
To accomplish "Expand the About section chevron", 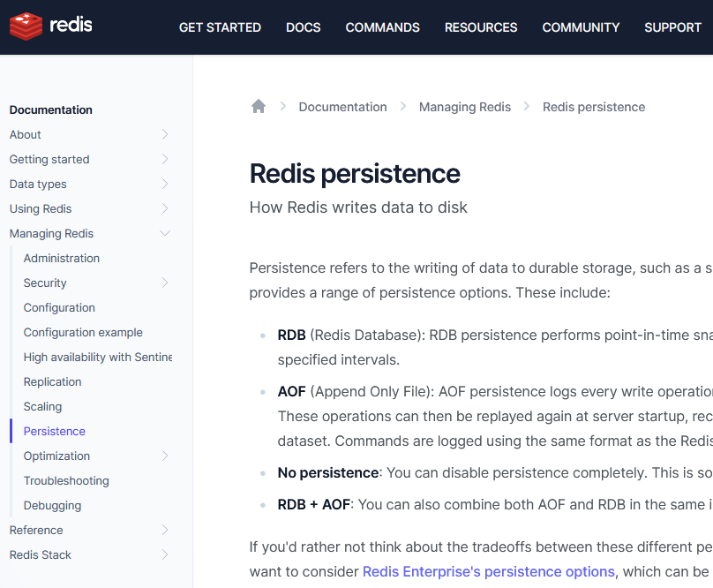I will pyautogui.click(x=165, y=135).
